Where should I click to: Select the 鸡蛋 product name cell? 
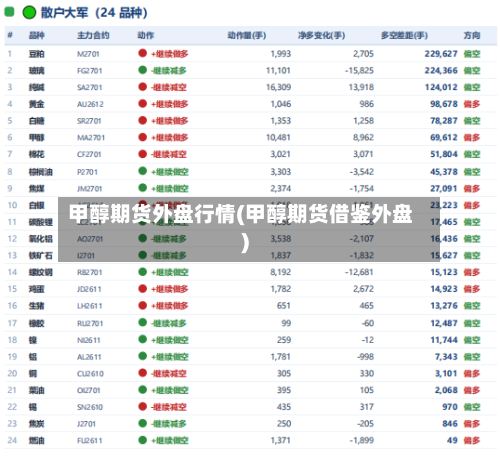[x=36, y=289]
